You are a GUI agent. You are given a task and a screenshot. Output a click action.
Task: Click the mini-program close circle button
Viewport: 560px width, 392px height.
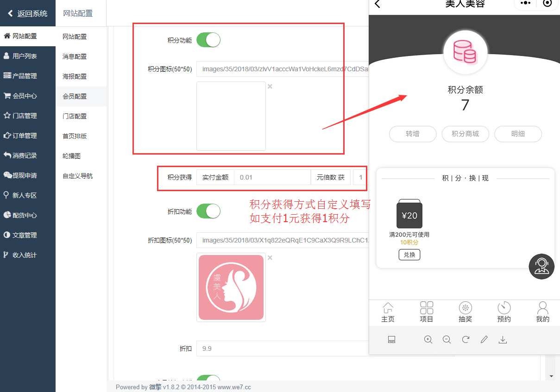coord(547,3)
